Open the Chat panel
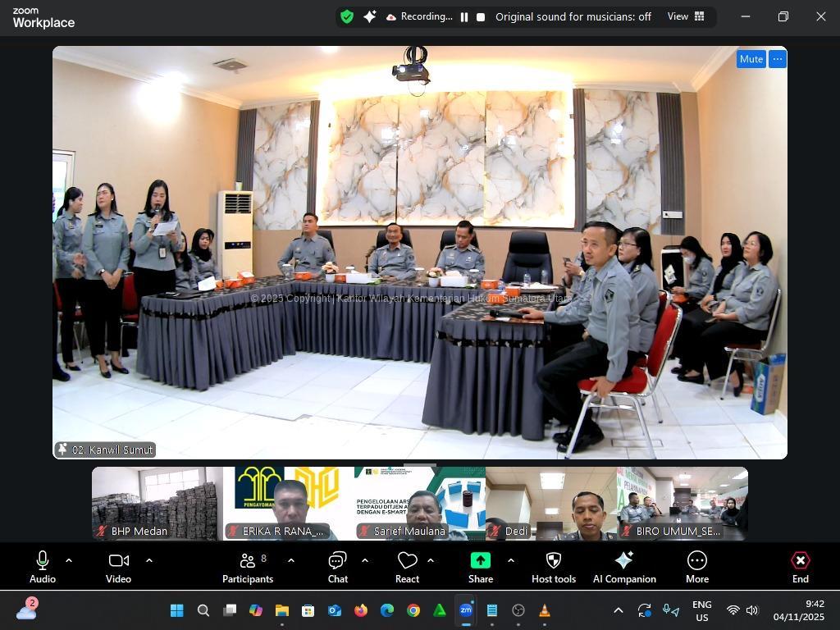 pyautogui.click(x=337, y=567)
